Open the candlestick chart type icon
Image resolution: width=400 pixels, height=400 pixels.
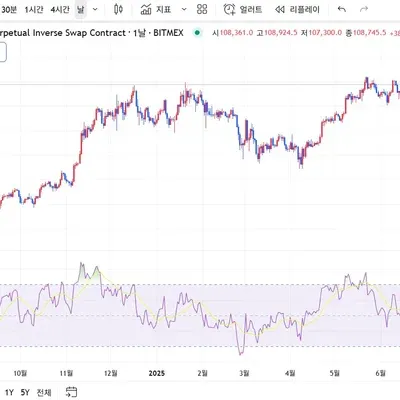118,9
